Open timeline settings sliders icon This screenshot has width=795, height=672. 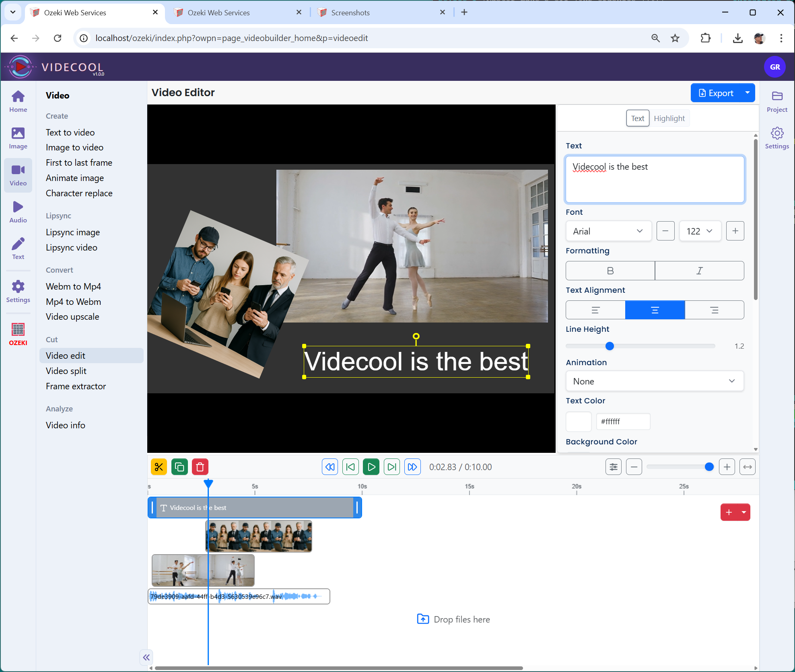pos(613,467)
